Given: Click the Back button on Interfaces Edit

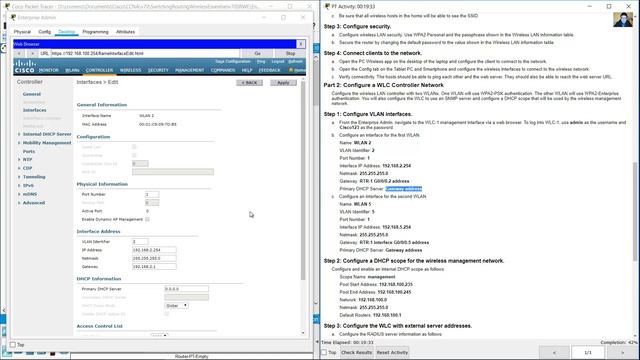Looking at the screenshot, I should (249, 83).
